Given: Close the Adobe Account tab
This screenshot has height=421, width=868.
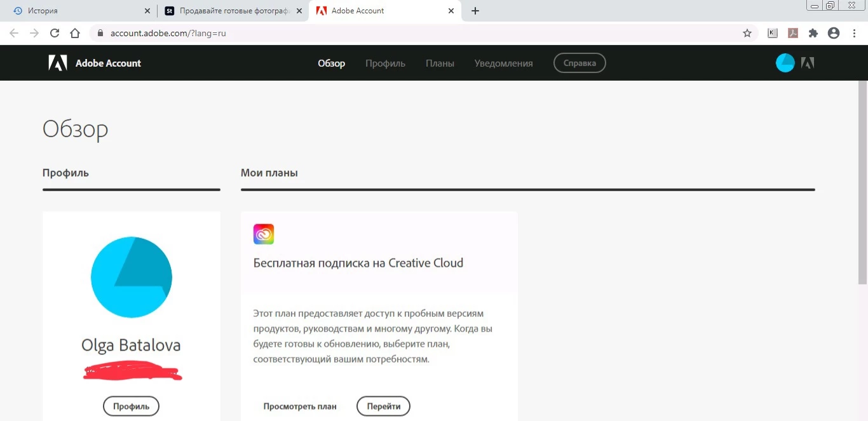Looking at the screenshot, I should [x=451, y=11].
